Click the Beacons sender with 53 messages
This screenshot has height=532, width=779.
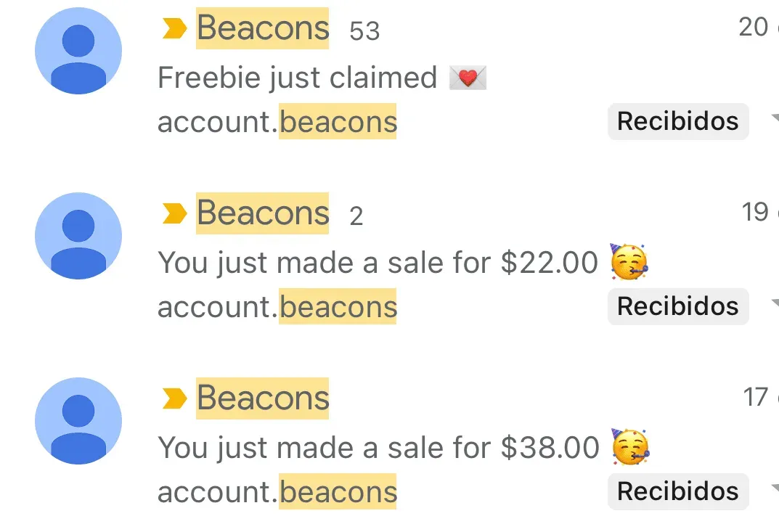coord(262,28)
